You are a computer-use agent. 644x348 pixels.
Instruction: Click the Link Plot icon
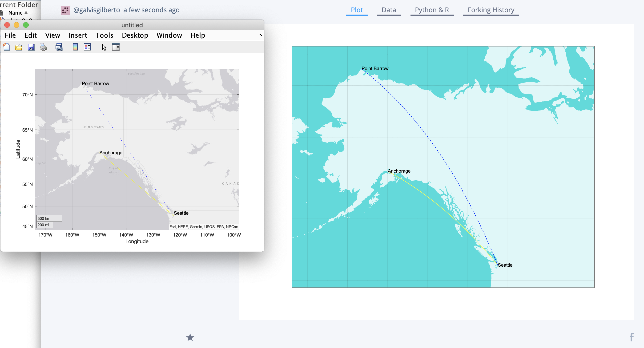pyautogui.click(x=59, y=47)
